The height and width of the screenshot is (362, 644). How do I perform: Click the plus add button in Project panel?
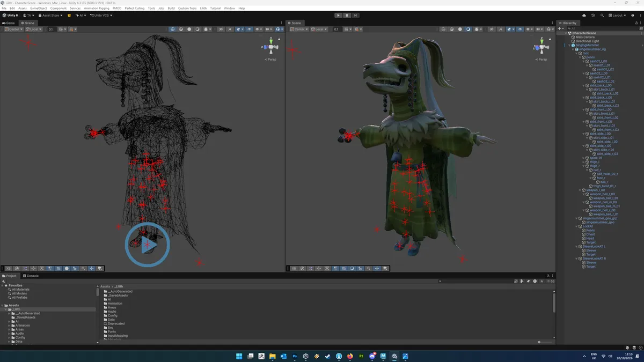pyautogui.click(x=3, y=281)
